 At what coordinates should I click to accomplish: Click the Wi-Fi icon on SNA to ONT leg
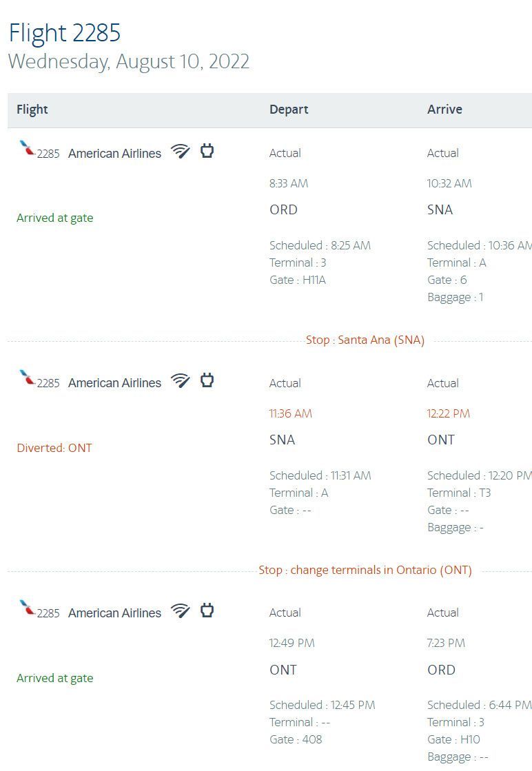[181, 380]
